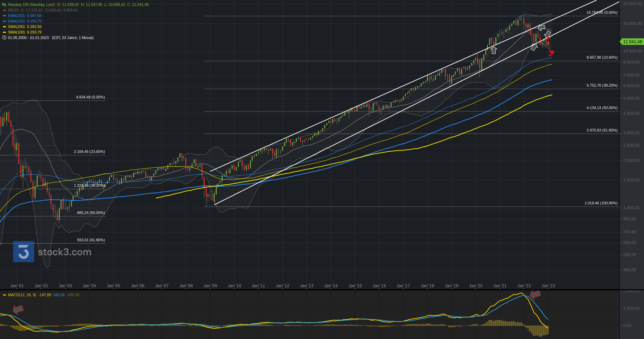
Task: Click Fibonacci label 1.321,48 (38.20%)
Action: (89, 185)
